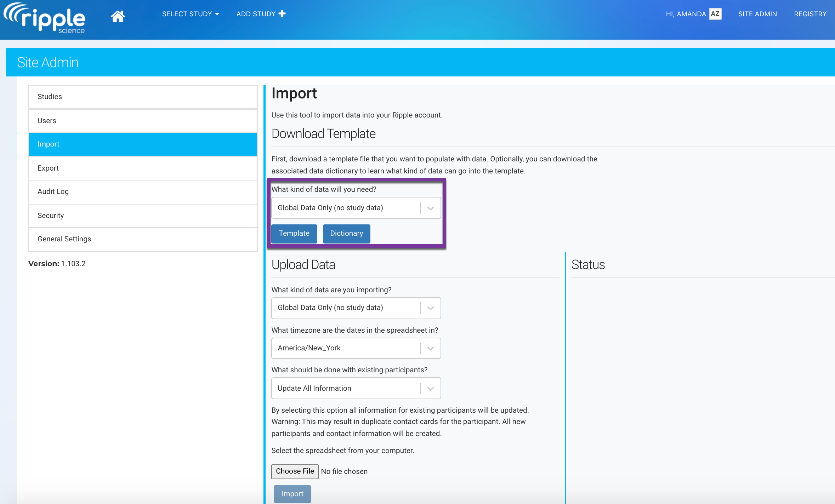
Task: Download the Template file button
Action: coord(294,234)
